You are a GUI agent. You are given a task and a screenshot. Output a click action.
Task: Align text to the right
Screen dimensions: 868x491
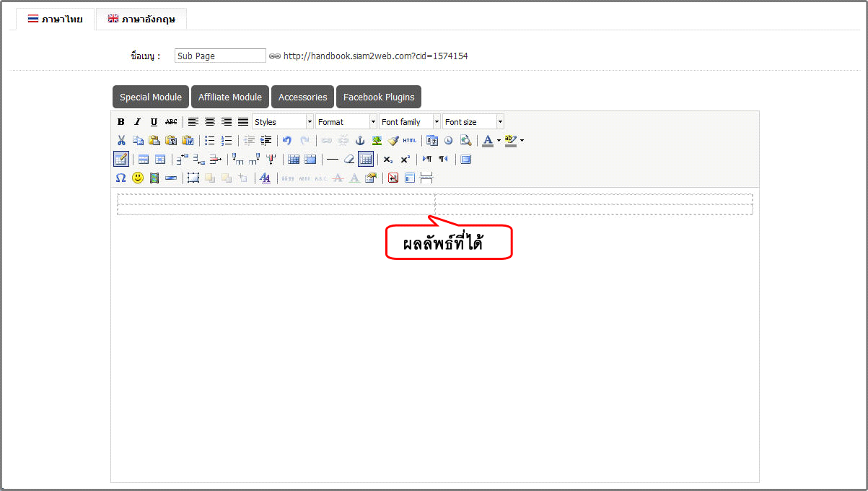click(227, 122)
